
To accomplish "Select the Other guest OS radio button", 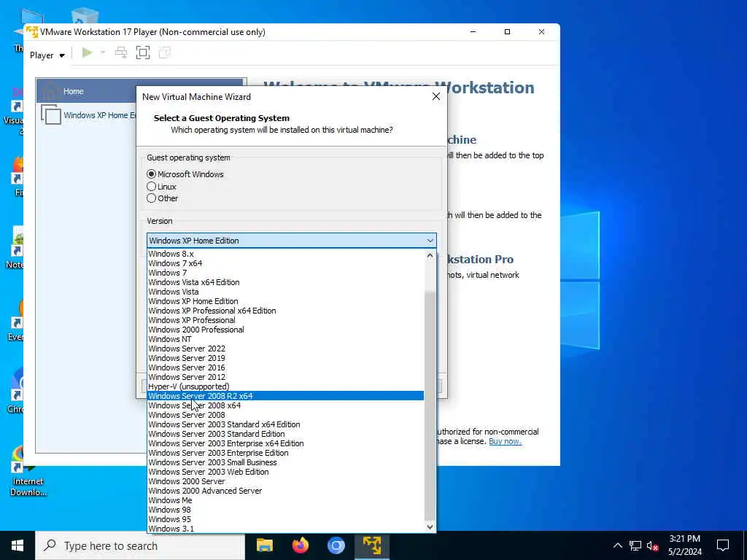I will click(152, 198).
